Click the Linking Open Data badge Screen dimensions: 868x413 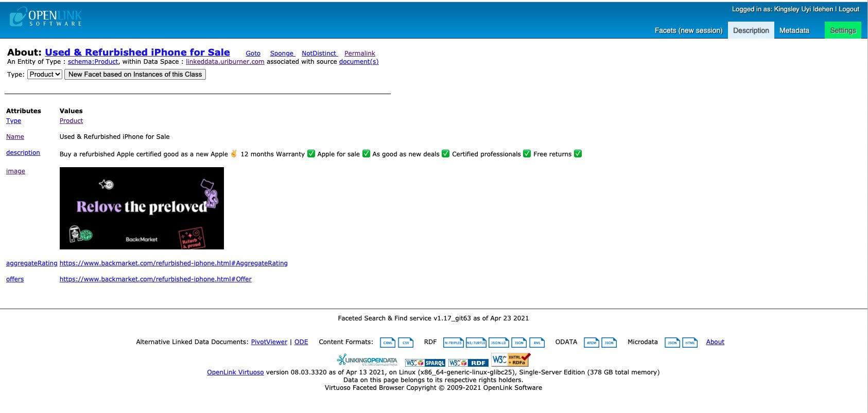(x=367, y=360)
